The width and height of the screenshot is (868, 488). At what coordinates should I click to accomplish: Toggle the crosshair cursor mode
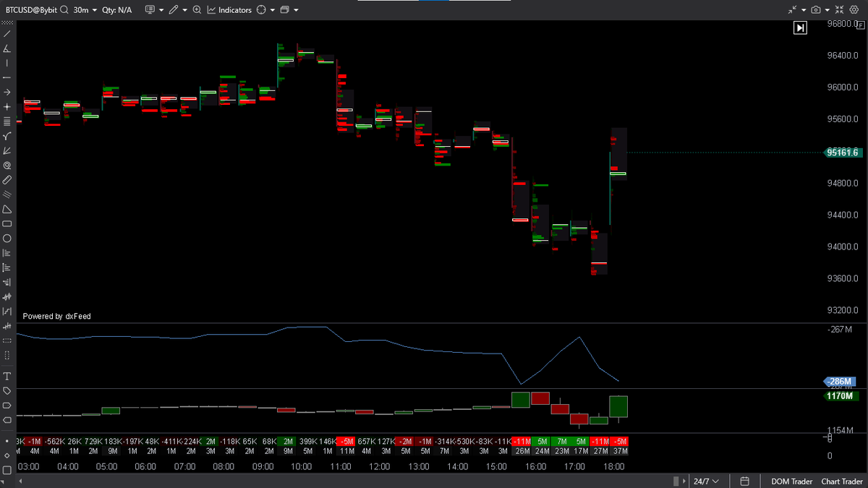coord(7,106)
